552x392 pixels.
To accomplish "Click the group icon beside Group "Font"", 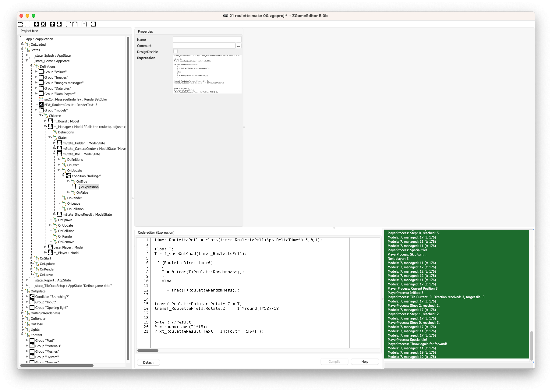I will 32,341.
